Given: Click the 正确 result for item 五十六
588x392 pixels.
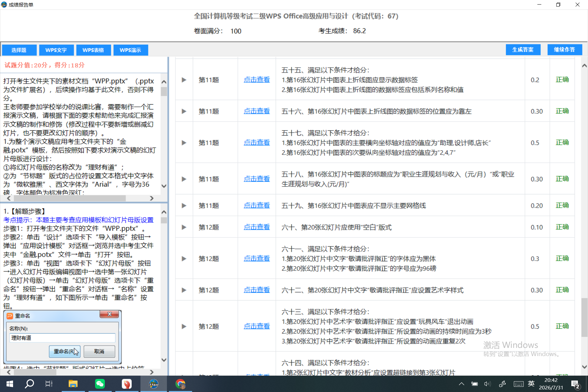Looking at the screenshot, I should [x=562, y=111].
